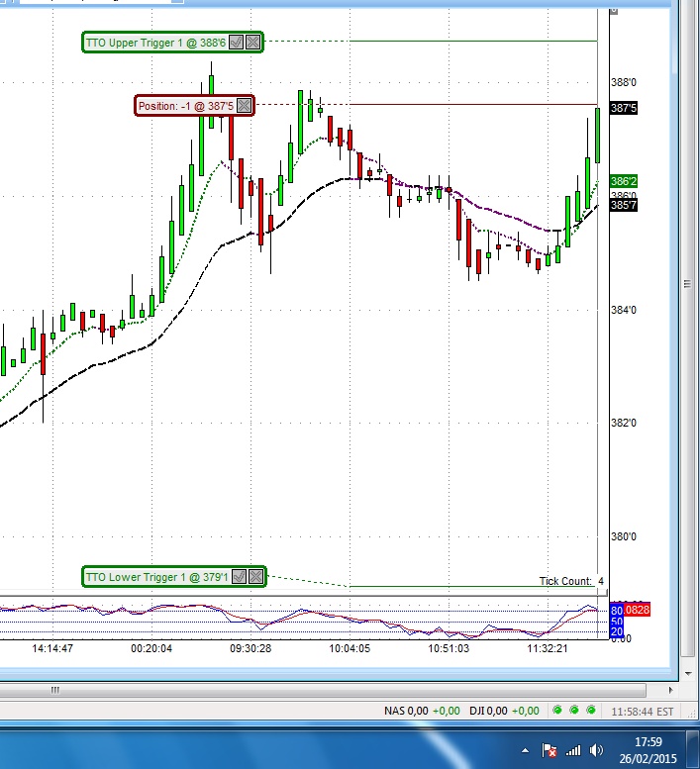Viewport: 700px width, 769px height.
Task: Click the vertical scrollbar grip handle
Action: pyautogui.click(x=687, y=284)
